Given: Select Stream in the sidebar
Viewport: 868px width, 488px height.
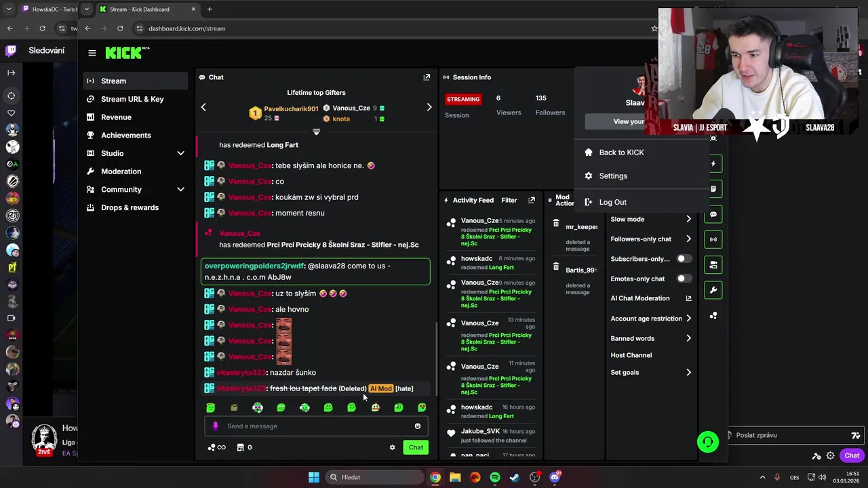Looking at the screenshot, I should tap(136, 81).
